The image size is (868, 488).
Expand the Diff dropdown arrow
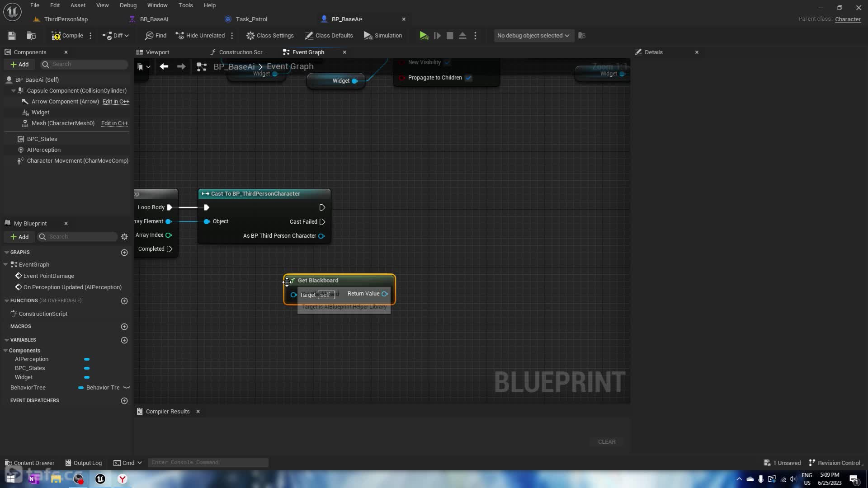[x=127, y=36]
